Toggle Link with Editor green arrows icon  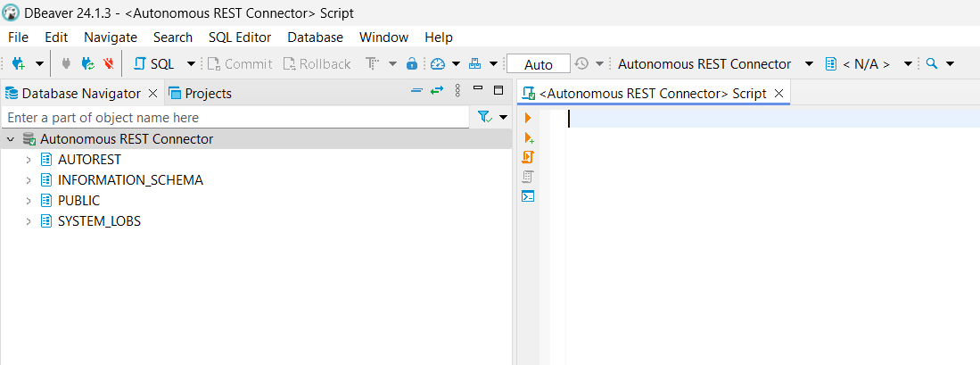(x=436, y=91)
